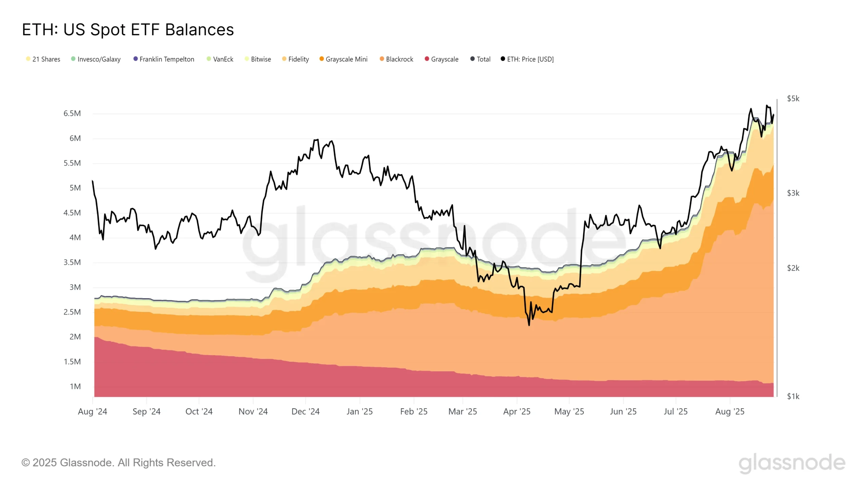Image resolution: width=868 pixels, height=488 pixels.
Task: Click the Aug '25 x-axis label
Action: tap(730, 411)
